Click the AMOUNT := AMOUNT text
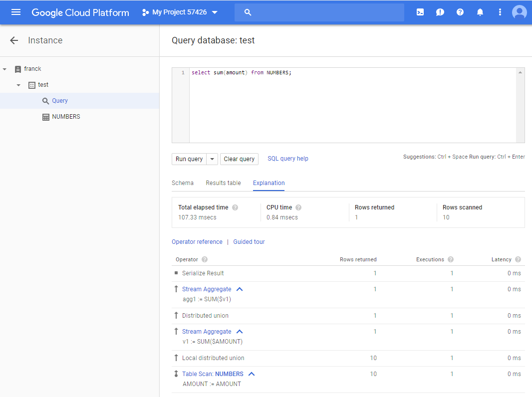532x397 pixels. 212,384
